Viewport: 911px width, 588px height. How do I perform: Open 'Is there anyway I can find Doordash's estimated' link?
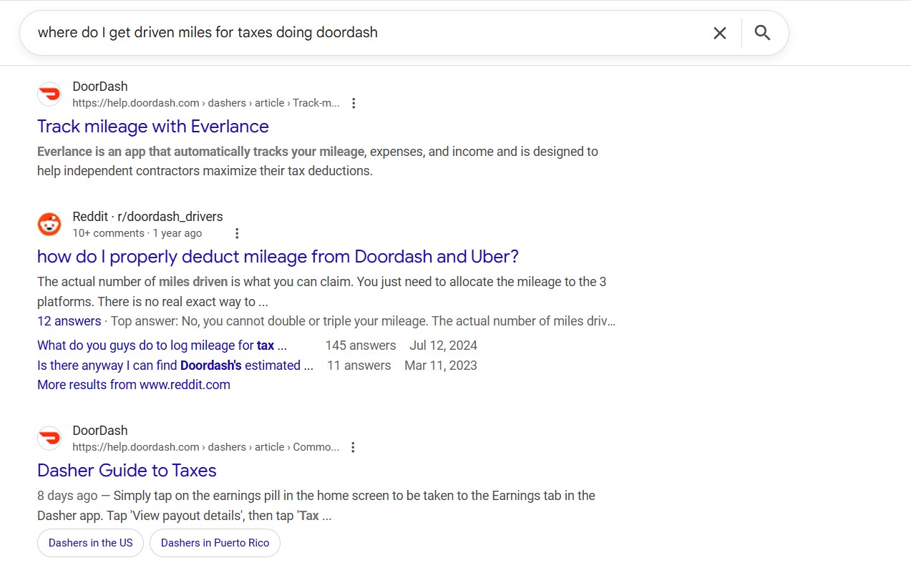[175, 366]
